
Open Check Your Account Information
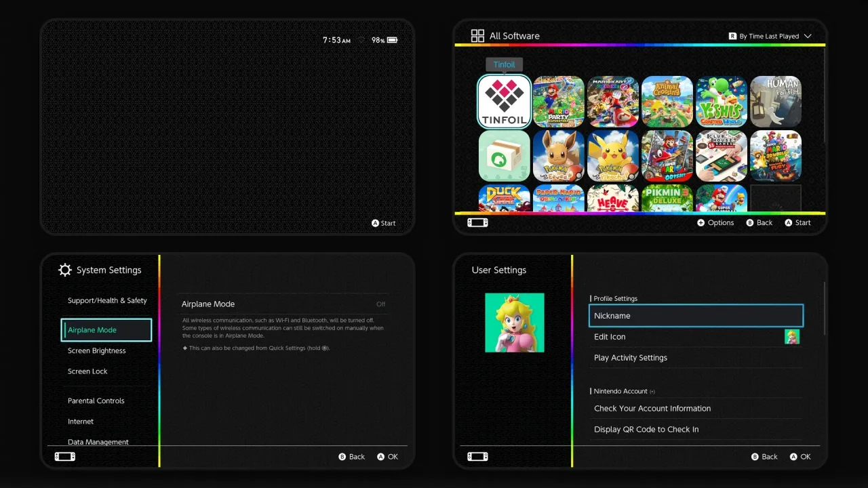696,409
